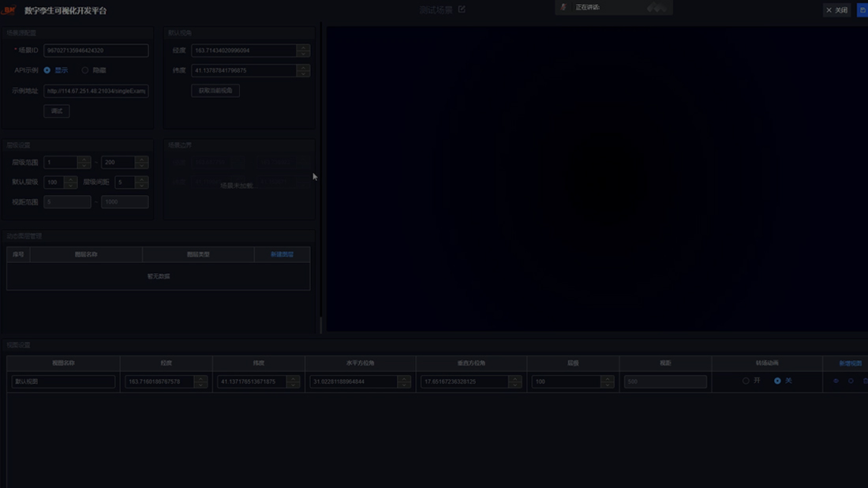Click the platform logo in the top-left corner
This screenshot has width=868, height=488.
(x=10, y=10)
